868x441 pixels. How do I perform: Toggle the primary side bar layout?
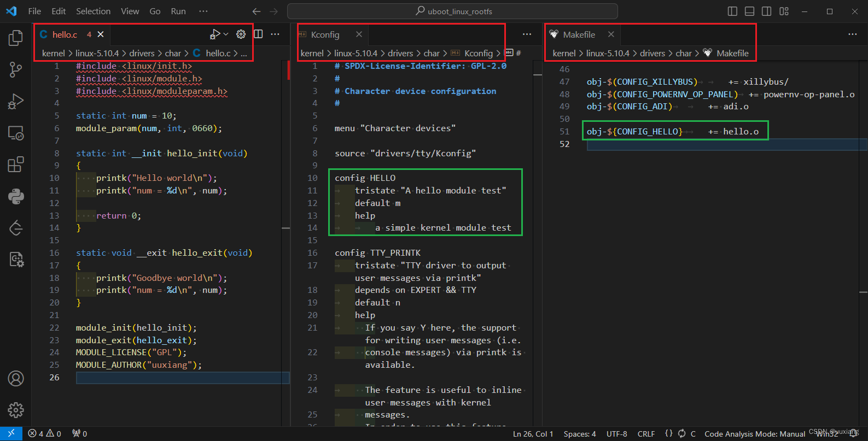[732, 11]
